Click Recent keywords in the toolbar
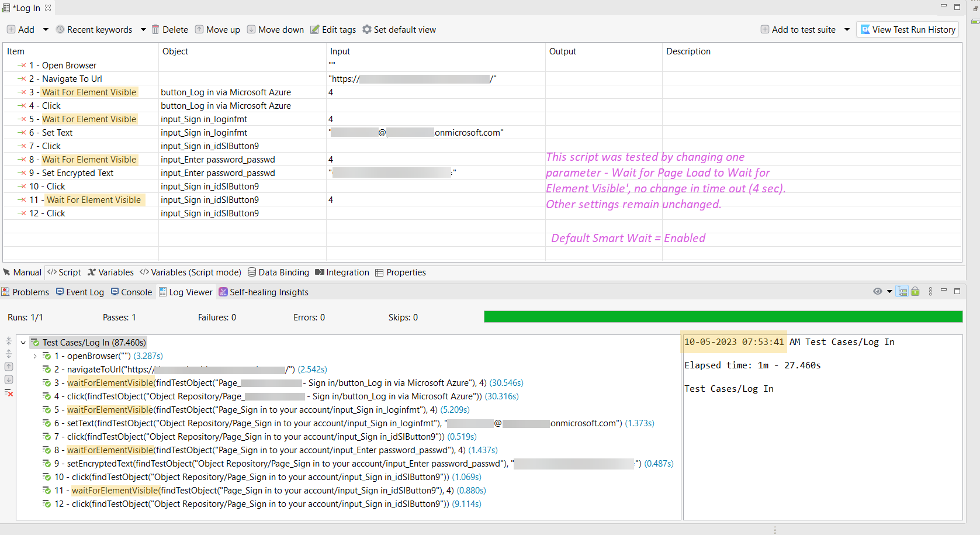 coord(94,30)
